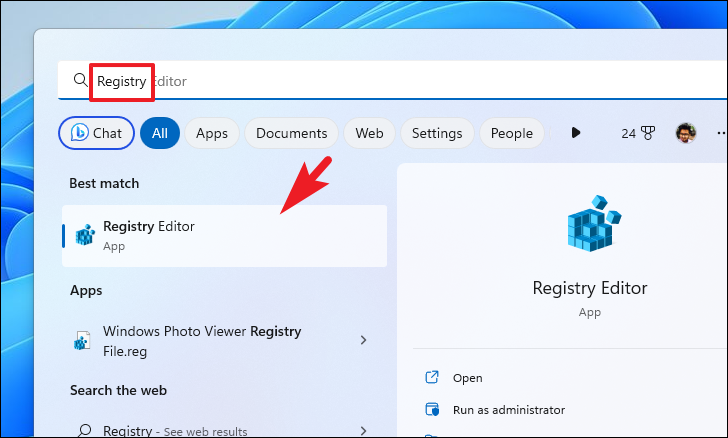728x438 pixels.
Task: Select the All filter tab
Action: 160,133
